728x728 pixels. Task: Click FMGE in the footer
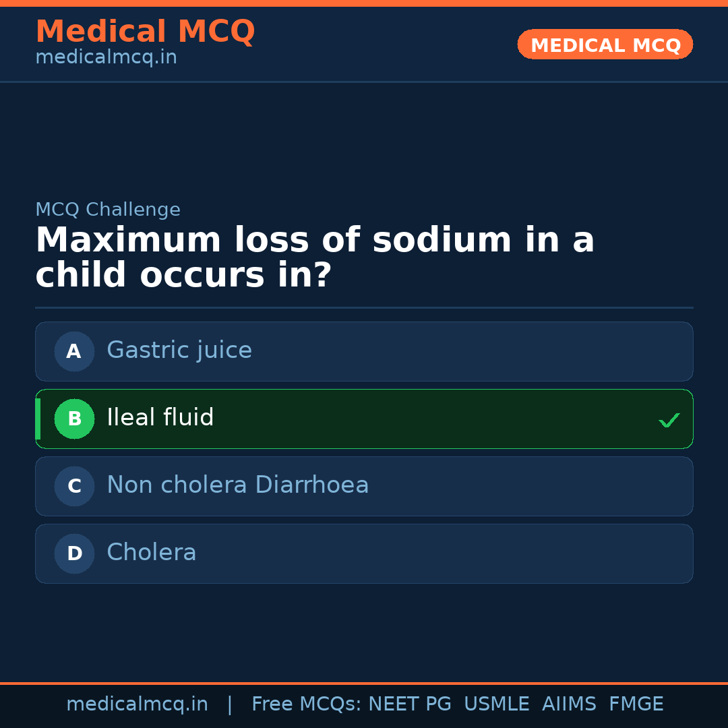[x=636, y=704]
